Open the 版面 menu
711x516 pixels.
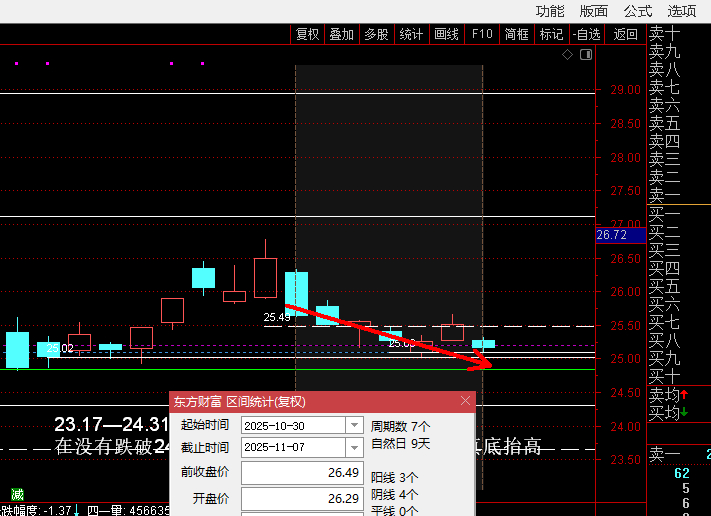pyautogui.click(x=594, y=11)
